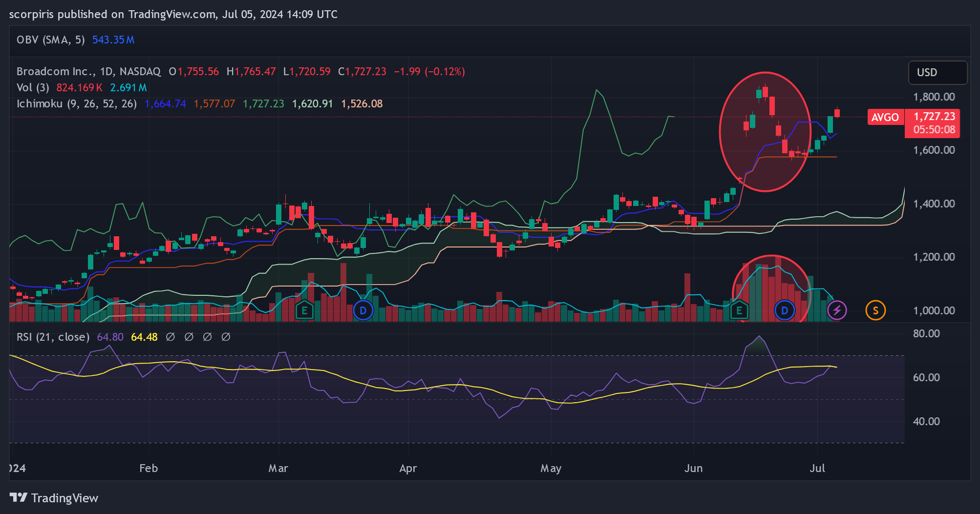Click the orange S split marker
Image resolution: width=980 pixels, height=514 pixels.
[875, 310]
